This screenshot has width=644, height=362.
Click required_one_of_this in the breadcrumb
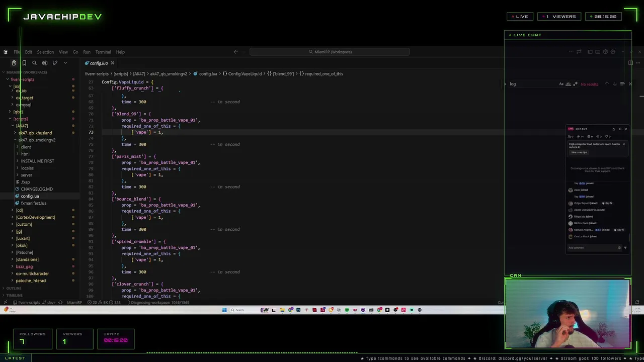[x=324, y=74]
